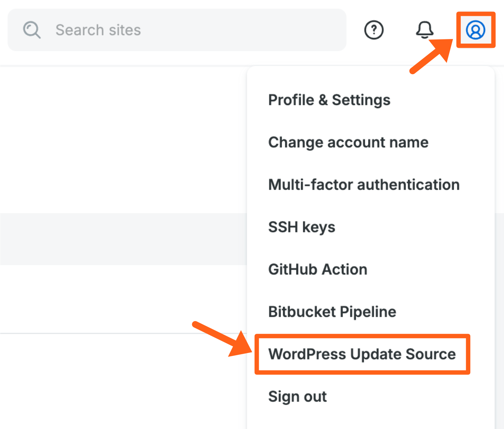
Task: Set up MFA from the dropdown menu
Action: pos(364,185)
